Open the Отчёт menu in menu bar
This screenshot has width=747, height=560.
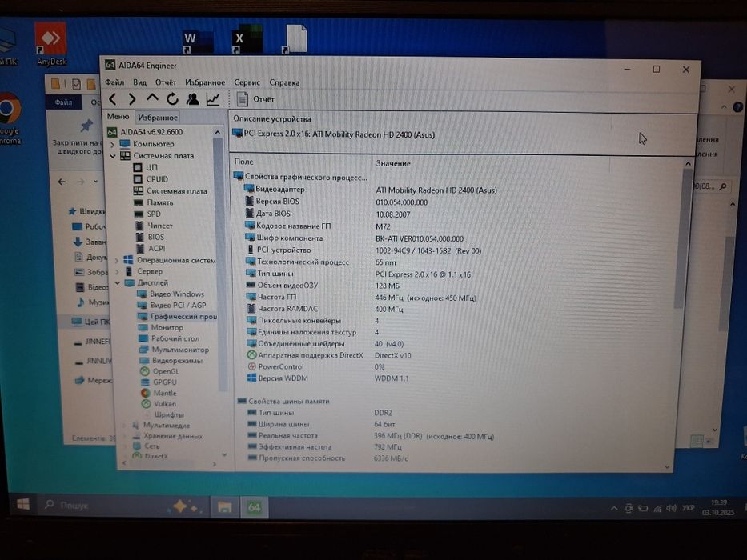(165, 82)
